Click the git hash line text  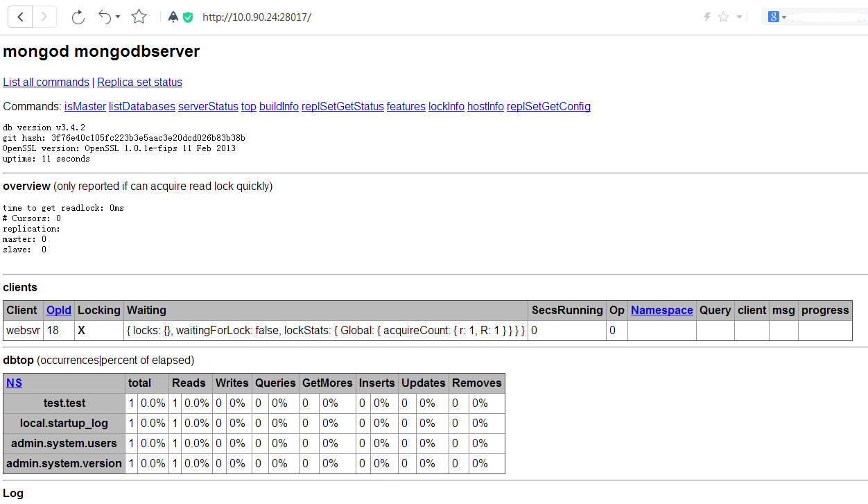(x=124, y=138)
